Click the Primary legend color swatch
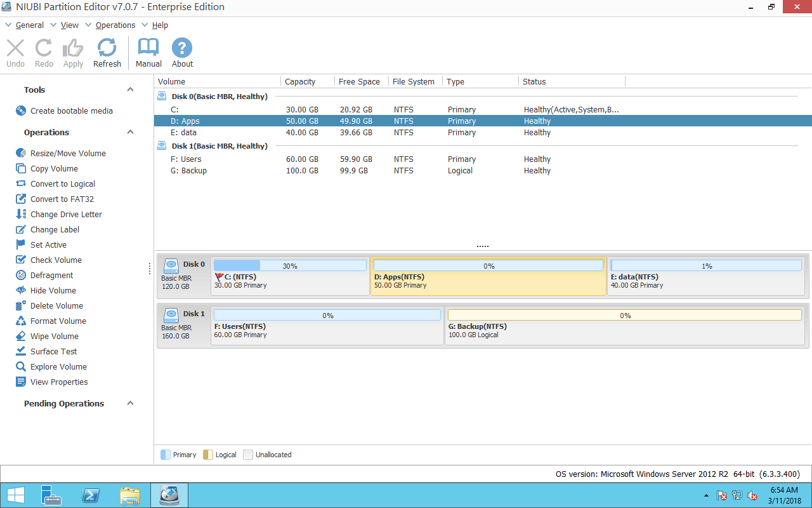The width and height of the screenshot is (812, 508). point(166,455)
